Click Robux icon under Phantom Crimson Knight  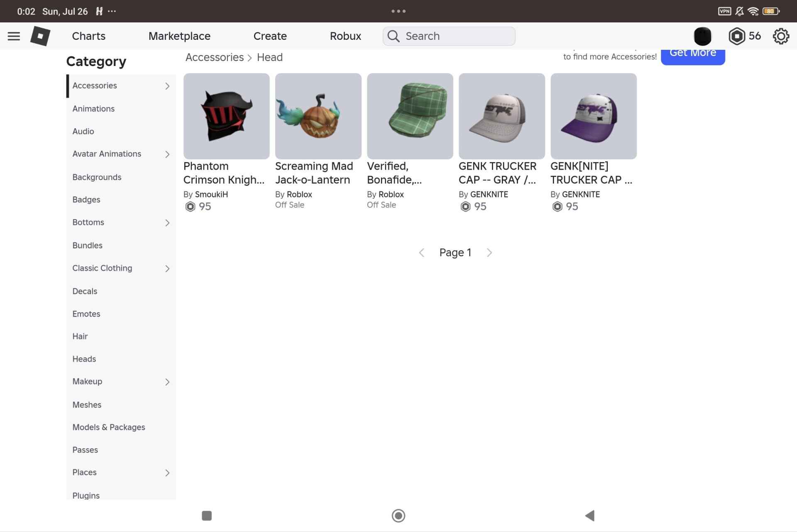[190, 207]
